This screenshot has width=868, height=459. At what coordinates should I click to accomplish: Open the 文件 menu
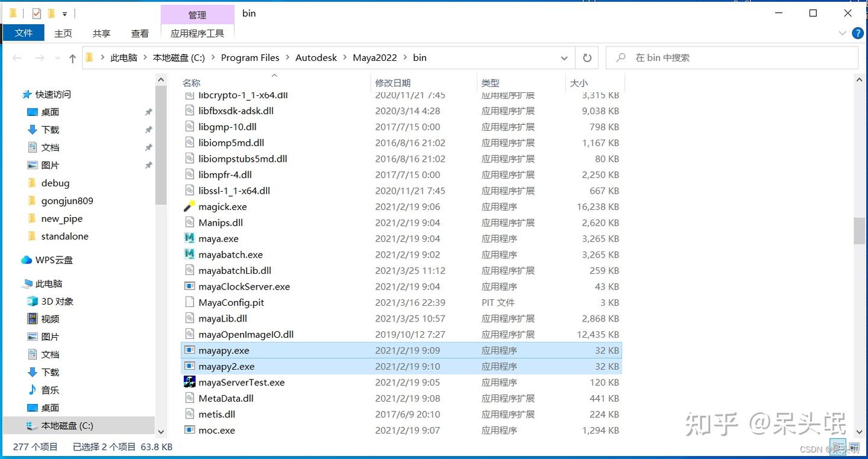click(x=24, y=33)
